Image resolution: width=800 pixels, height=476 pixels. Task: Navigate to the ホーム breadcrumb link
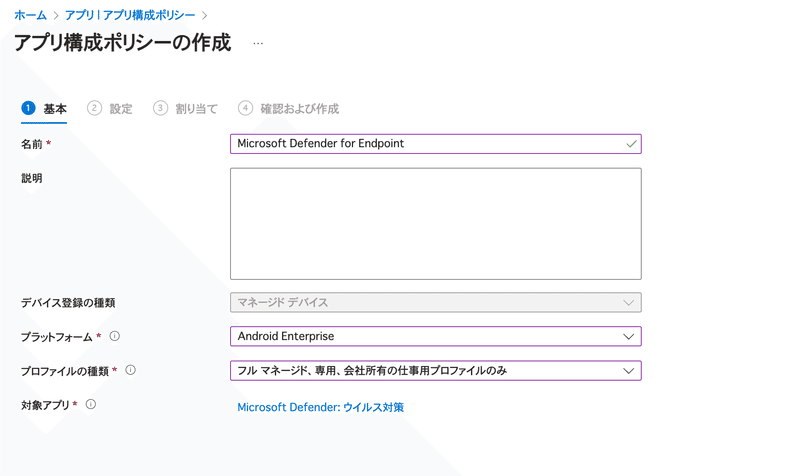coord(30,15)
